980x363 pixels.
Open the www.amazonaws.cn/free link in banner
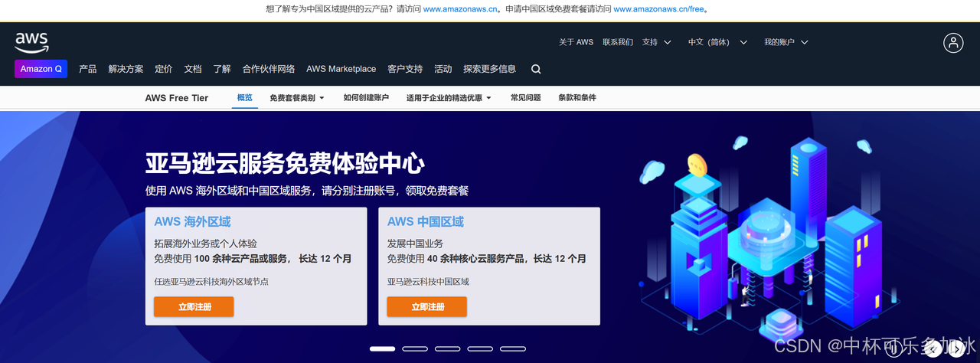pyautogui.click(x=658, y=9)
